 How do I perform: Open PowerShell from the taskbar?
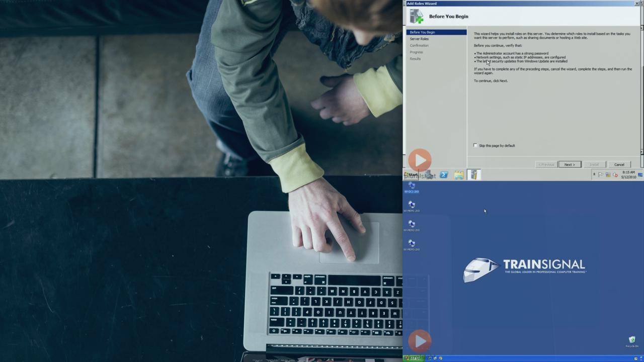pyautogui.click(x=444, y=175)
